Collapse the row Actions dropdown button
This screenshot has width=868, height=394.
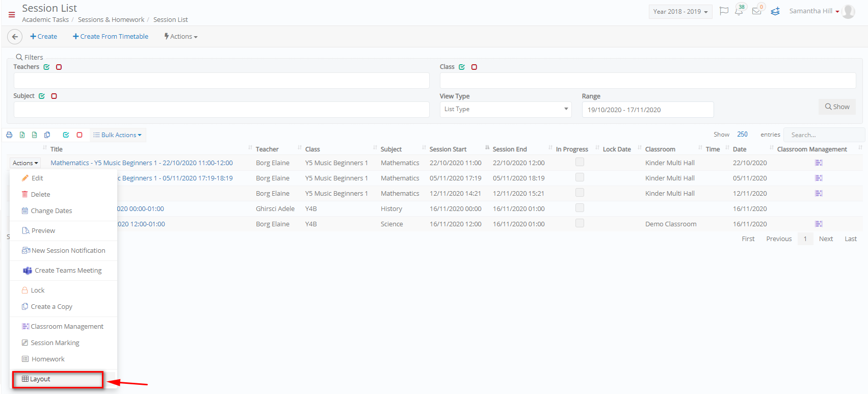25,163
